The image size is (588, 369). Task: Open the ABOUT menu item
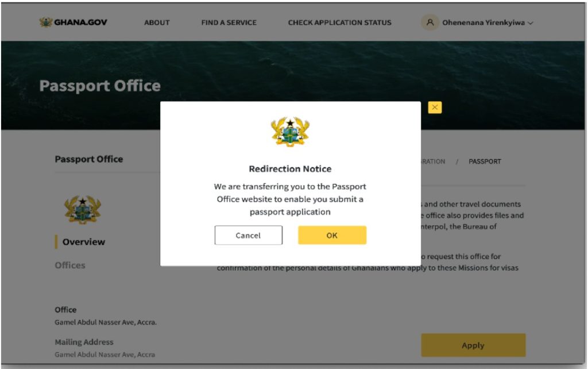click(x=156, y=22)
